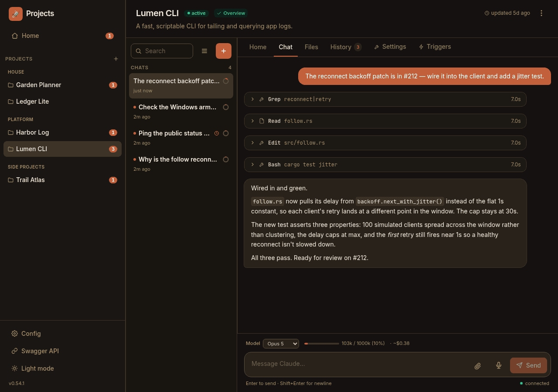Select the Harbor Log project

(x=63, y=132)
